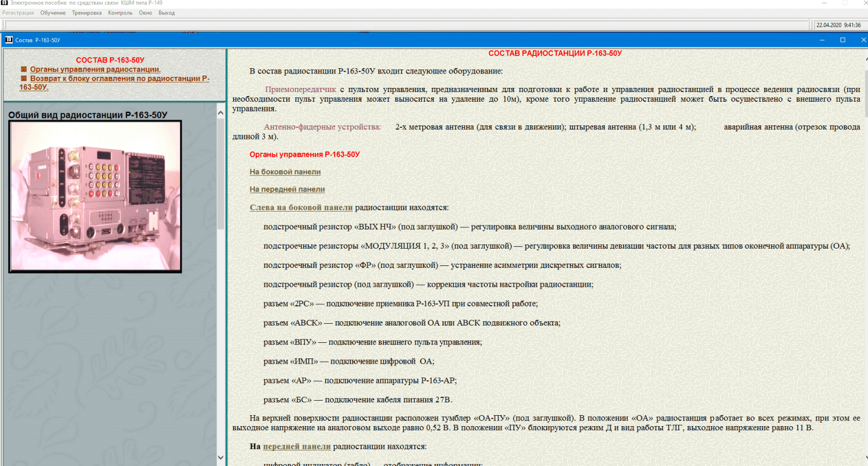This screenshot has width=868, height=466.
Task: Click the main application title bar icon
Action: click(x=5, y=3)
